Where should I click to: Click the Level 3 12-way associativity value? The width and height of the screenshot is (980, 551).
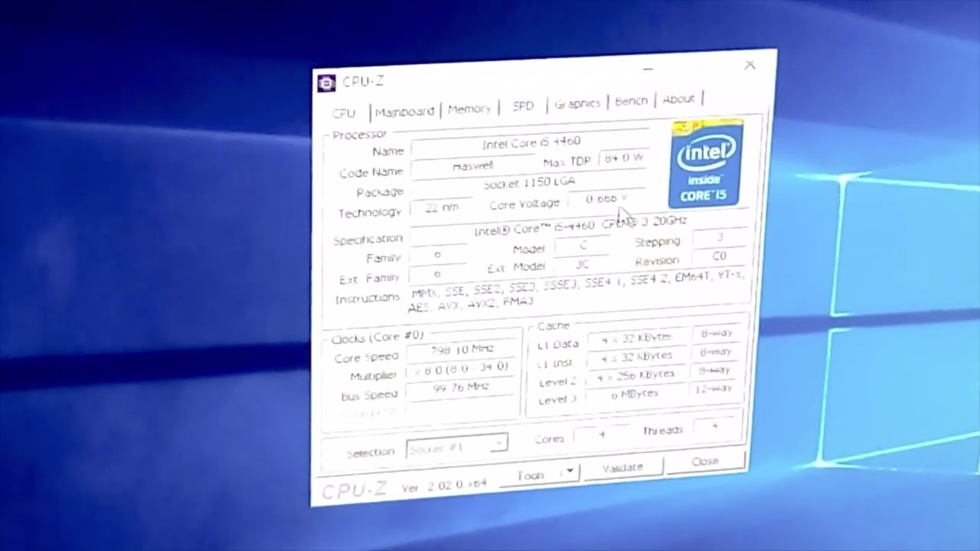coord(714,389)
